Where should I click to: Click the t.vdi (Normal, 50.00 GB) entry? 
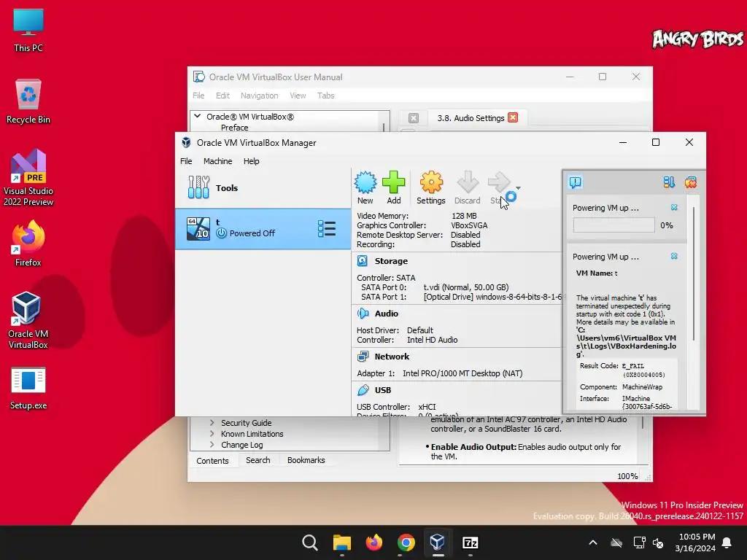click(466, 287)
